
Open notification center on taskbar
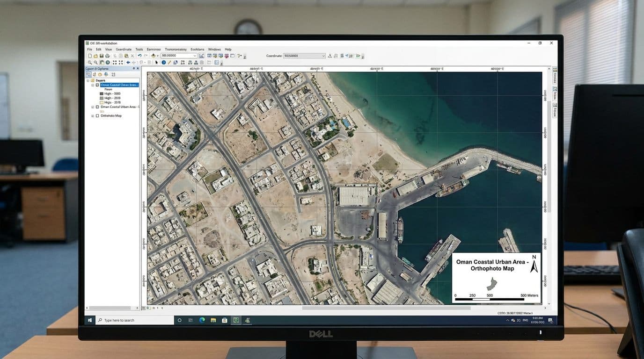[x=550, y=321]
